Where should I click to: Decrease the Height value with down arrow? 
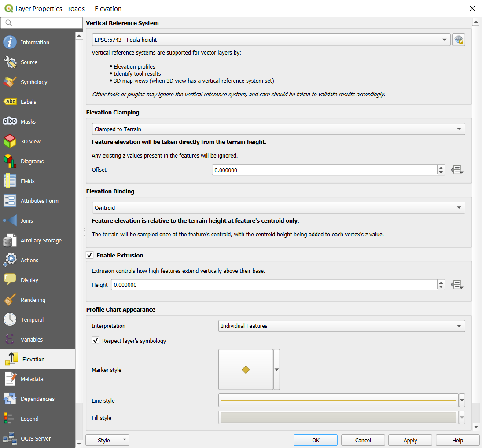click(x=441, y=287)
